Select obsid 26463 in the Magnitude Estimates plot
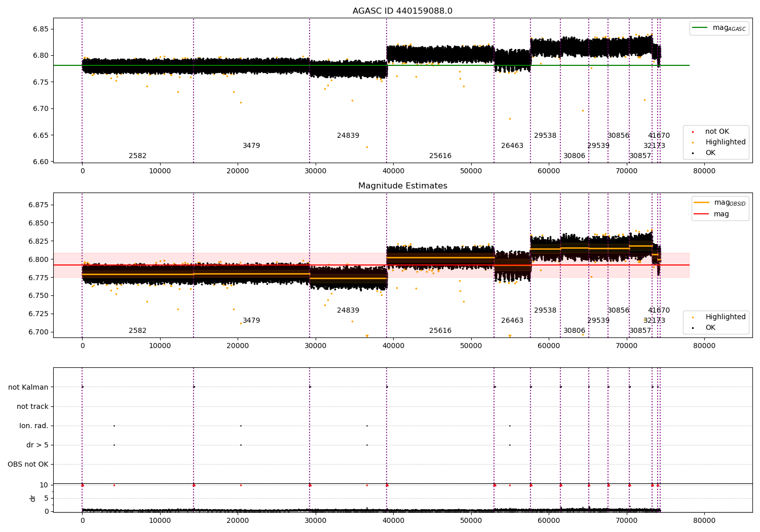Screen dimensions: 760x532 pos(512,321)
